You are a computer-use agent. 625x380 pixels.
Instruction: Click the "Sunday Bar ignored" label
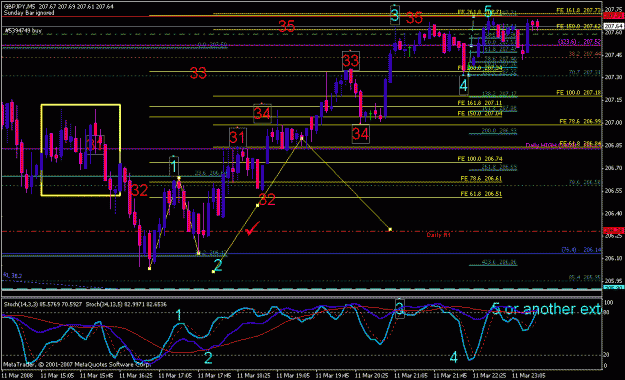29,13
